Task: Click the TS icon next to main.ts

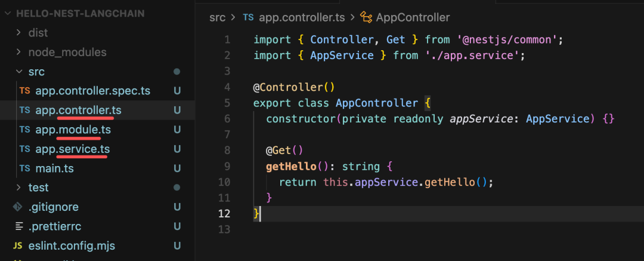Action: tap(24, 168)
